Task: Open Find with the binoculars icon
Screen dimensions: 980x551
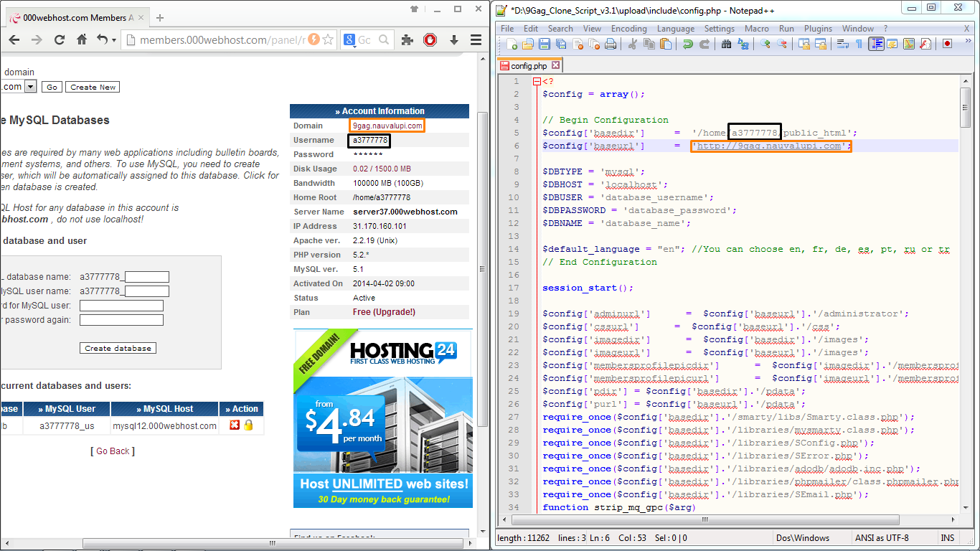Action: click(x=727, y=44)
